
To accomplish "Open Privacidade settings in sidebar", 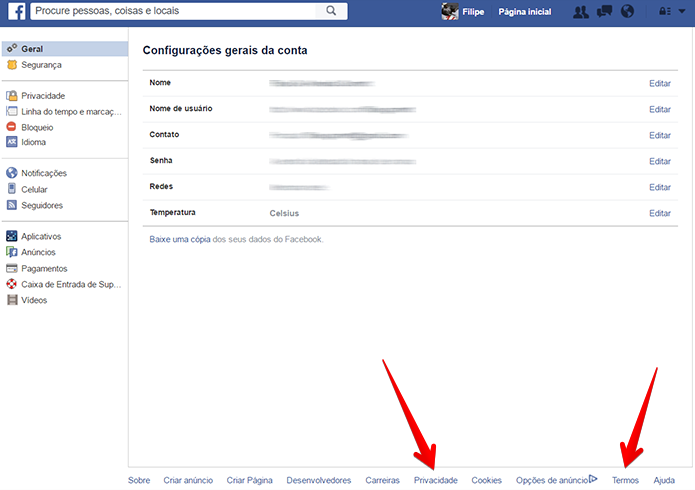I will pyautogui.click(x=43, y=96).
